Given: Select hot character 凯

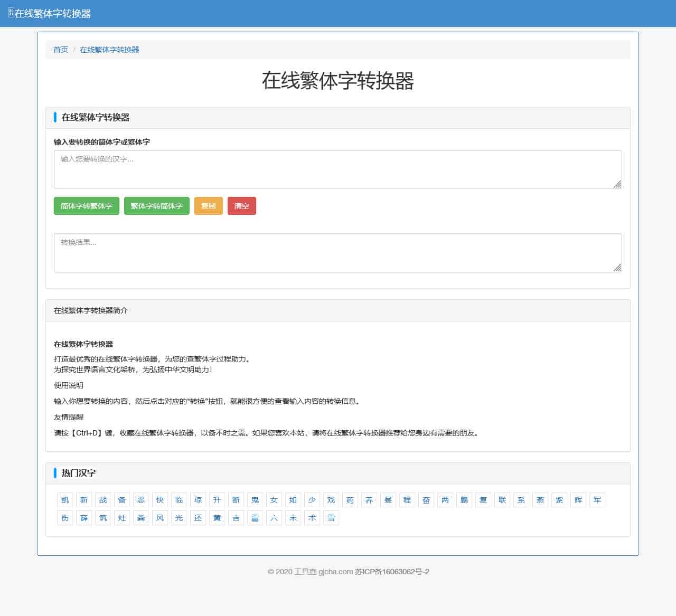Looking at the screenshot, I should (x=65, y=499).
